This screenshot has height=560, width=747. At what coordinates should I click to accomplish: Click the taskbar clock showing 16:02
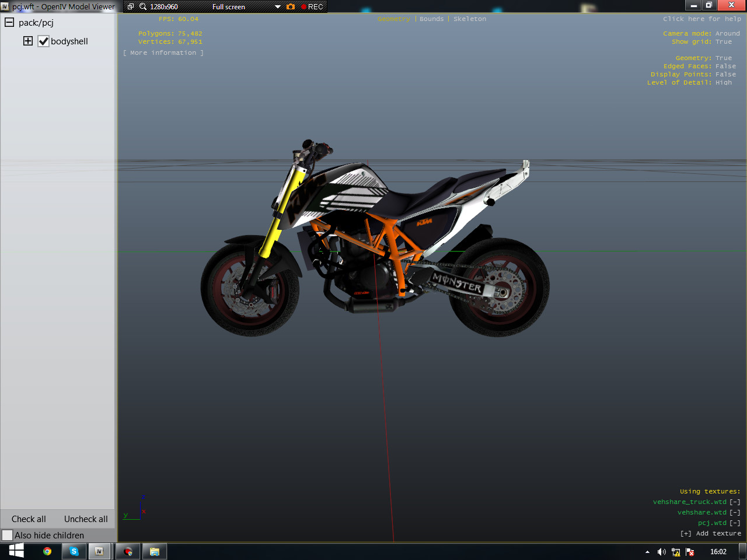click(718, 552)
